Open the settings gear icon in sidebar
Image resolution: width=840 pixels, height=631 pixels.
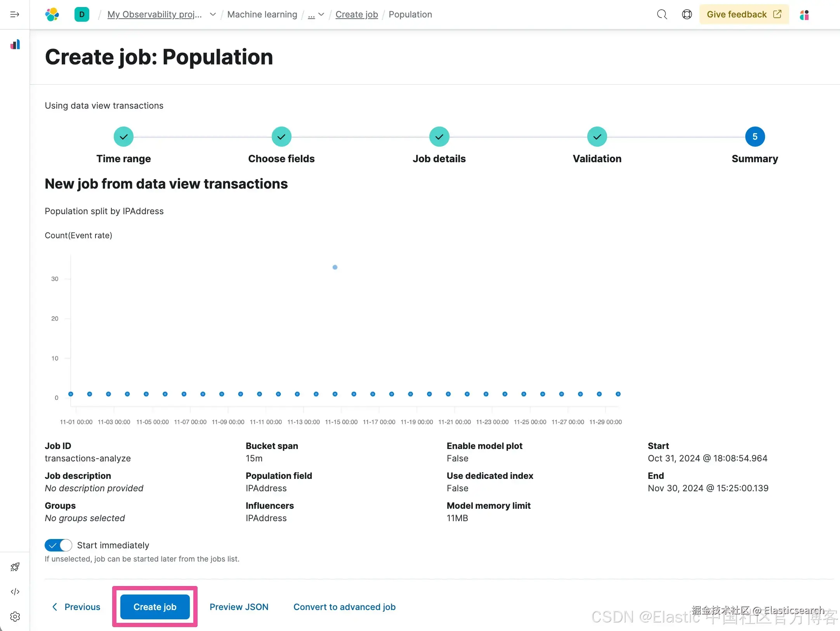pos(15,616)
